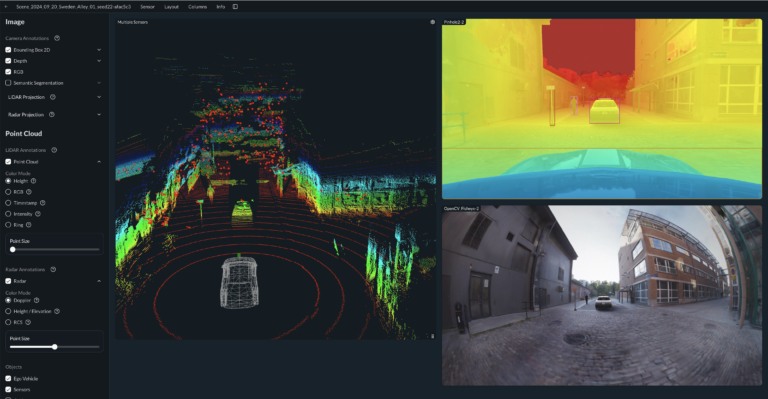This screenshot has width=768, height=399.
Task: Select point cloud RGB color mode
Action: coord(8,192)
